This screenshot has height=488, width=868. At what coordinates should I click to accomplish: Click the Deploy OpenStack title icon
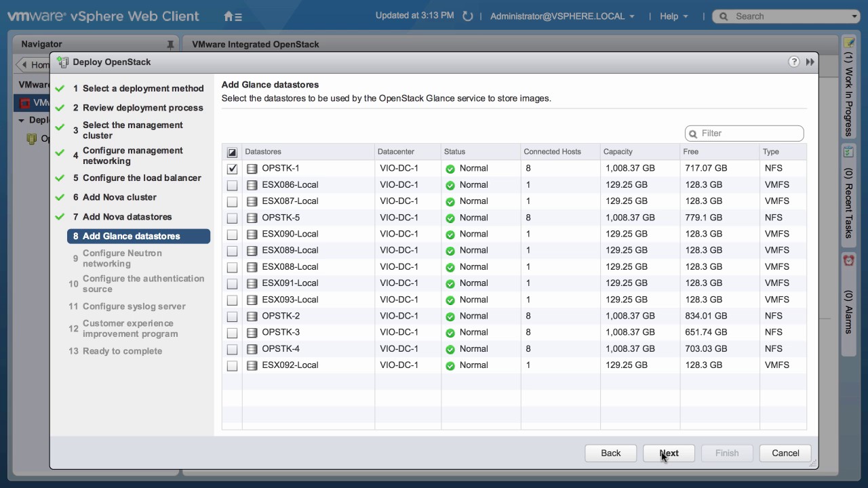pyautogui.click(x=63, y=62)
